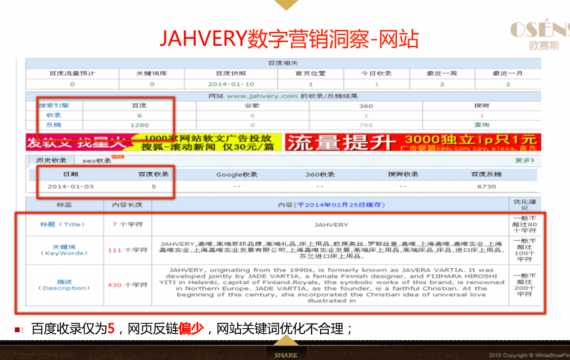Open the 流量提升 red ad banner

pos(413,142)
